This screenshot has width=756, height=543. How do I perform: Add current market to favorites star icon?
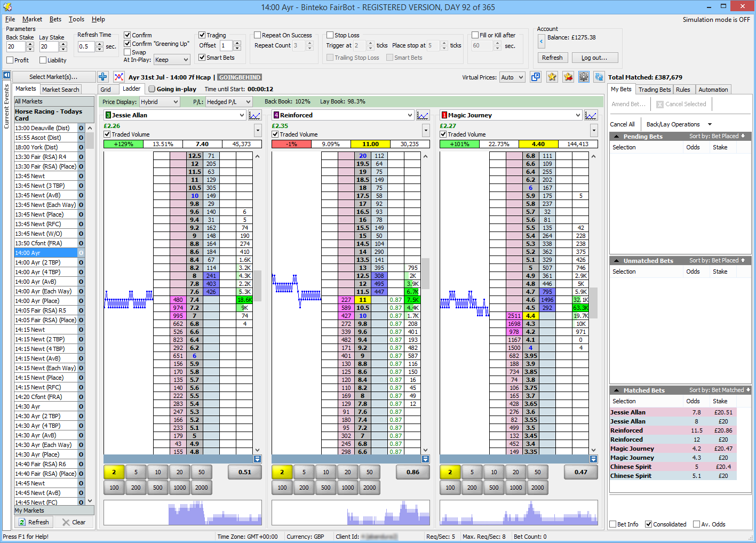pos(552,77)
